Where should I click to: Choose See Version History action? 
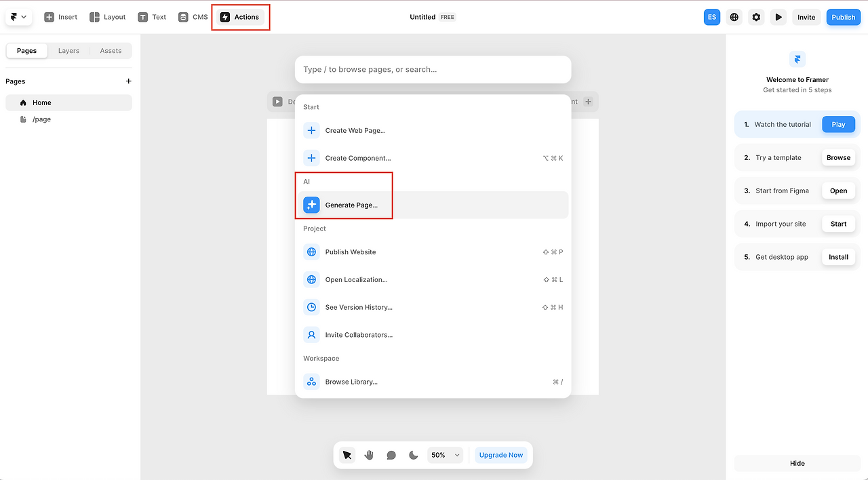[433, 307]
